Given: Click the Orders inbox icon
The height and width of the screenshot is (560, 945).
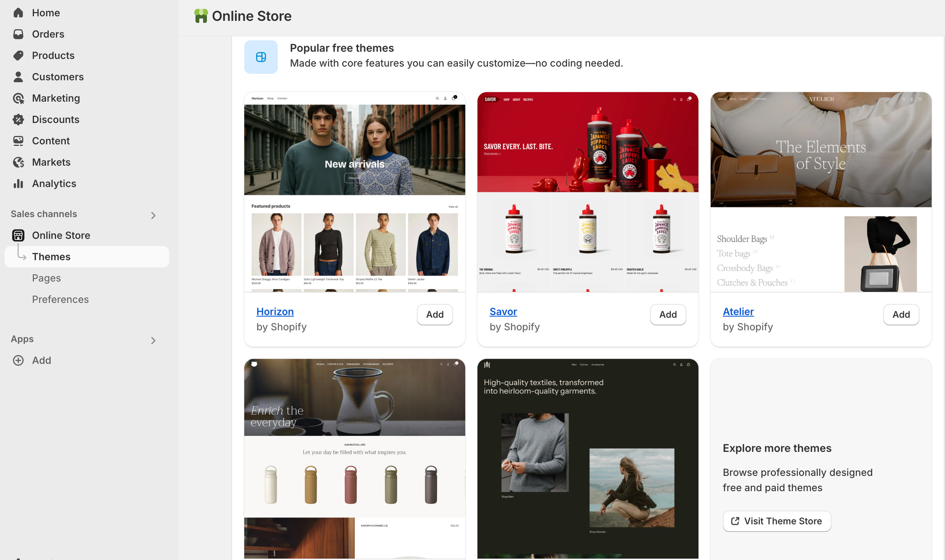Looking at the screenshot, I should (18, 34).
